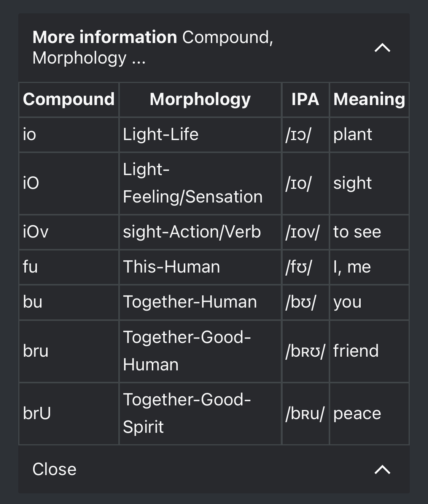Click the Meaning column header

369,99
